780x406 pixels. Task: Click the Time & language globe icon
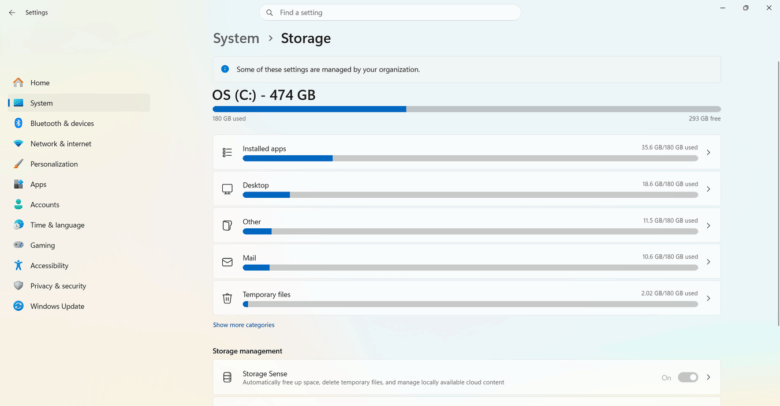(18, 225)
